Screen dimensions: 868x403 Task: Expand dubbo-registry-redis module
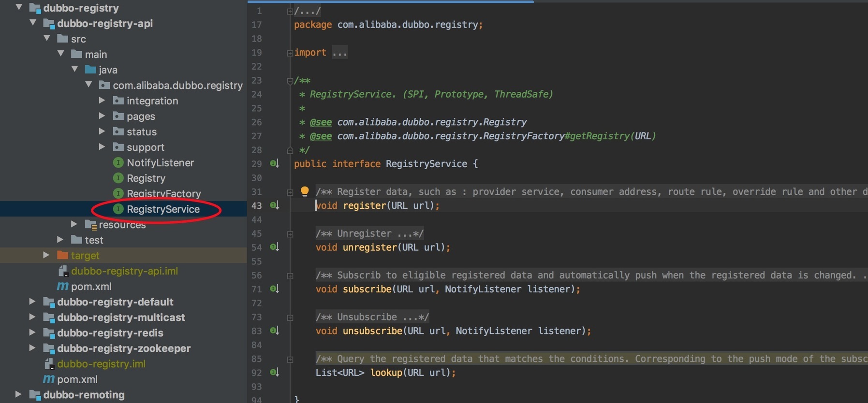(x=32, y=332)
